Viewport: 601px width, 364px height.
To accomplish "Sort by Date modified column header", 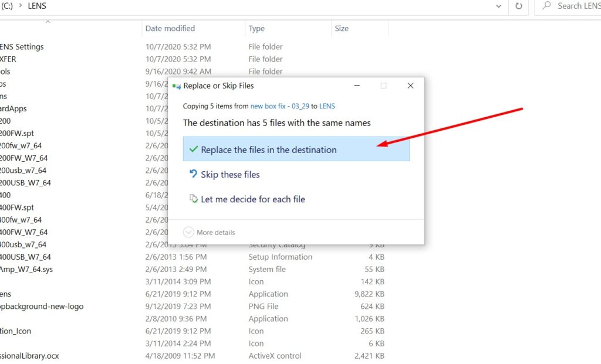I will pos(170,29).
